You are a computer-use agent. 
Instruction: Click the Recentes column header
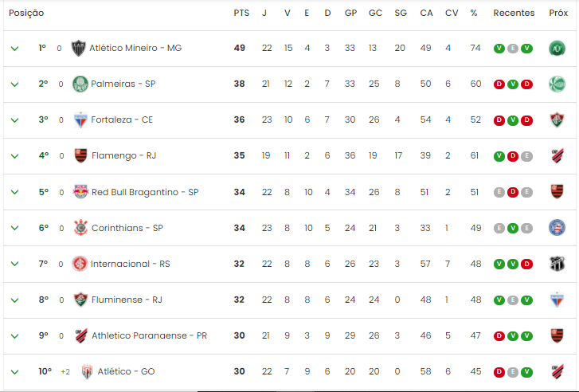[x=514, y=13]
